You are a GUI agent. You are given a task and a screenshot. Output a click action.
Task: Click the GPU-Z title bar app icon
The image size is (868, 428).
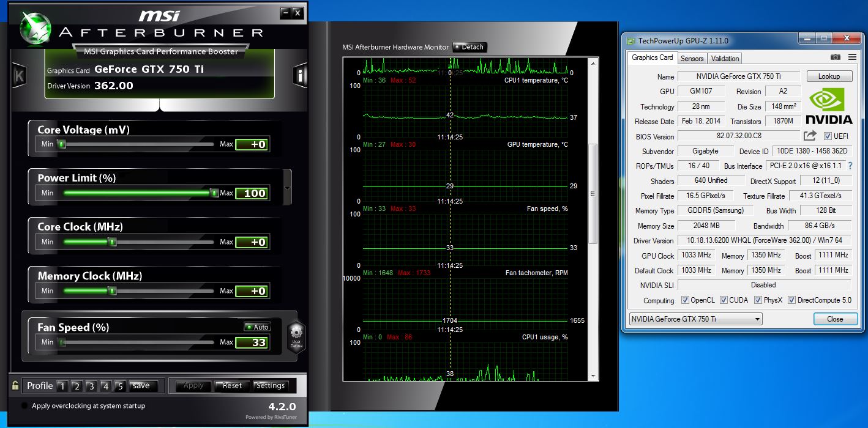pyautogui.click(x=630, y=40)
